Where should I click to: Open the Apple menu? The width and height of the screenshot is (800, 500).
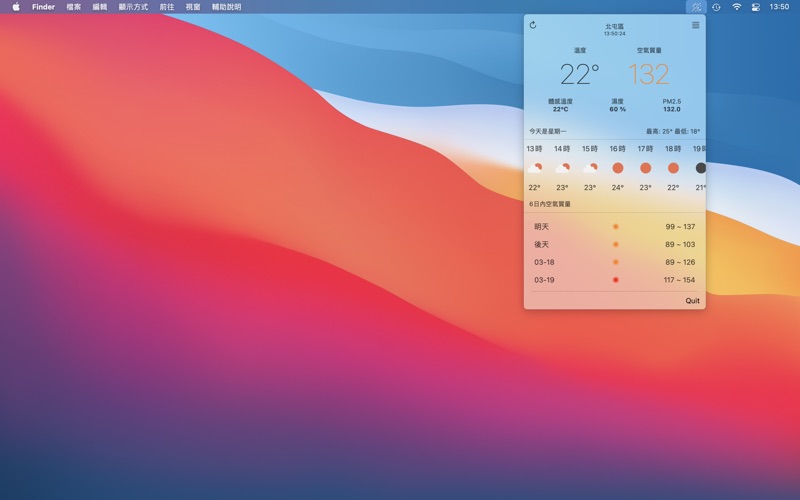[x=16, y=7]
